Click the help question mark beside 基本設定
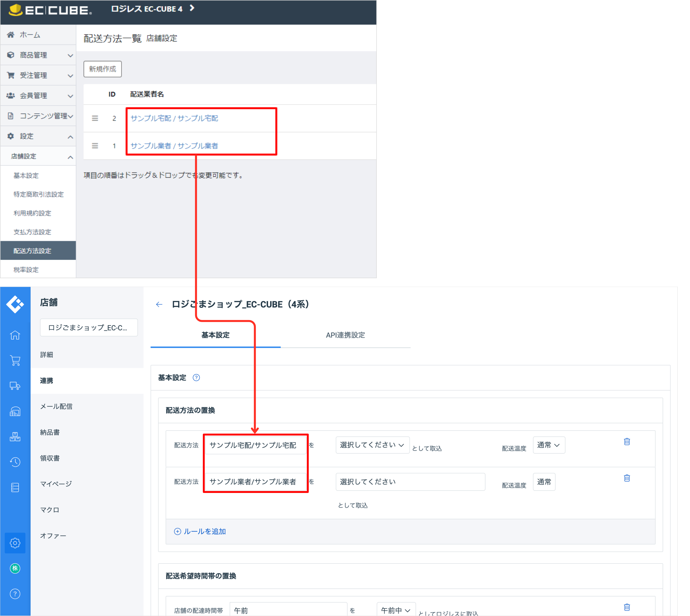Image resolution: width=690 pixels, height=616 pixels. point(196,378)
